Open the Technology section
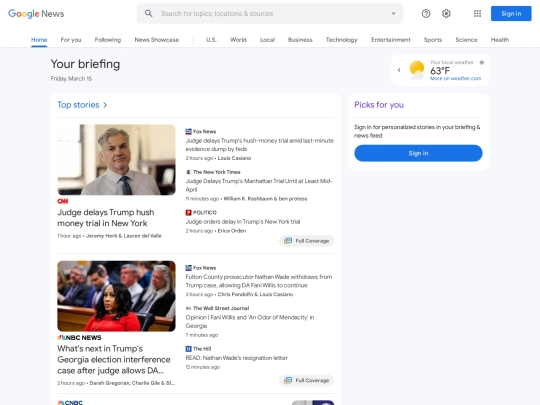 342,40
